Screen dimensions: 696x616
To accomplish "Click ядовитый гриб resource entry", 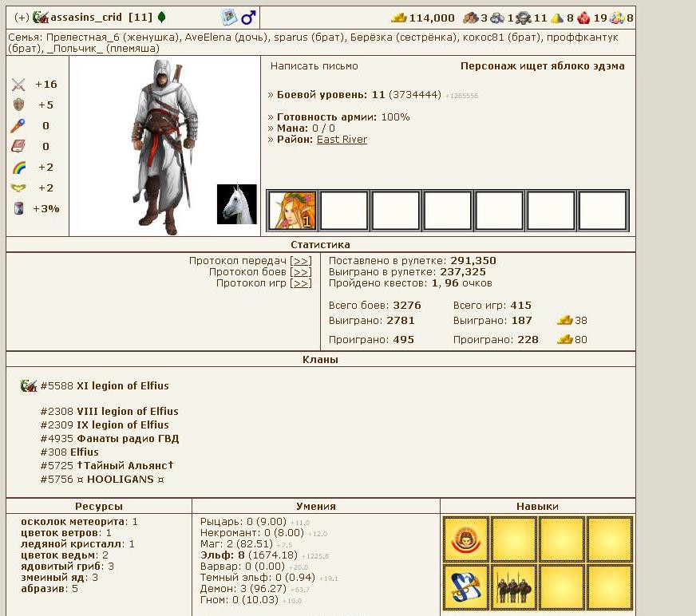I will click(68, 567).
